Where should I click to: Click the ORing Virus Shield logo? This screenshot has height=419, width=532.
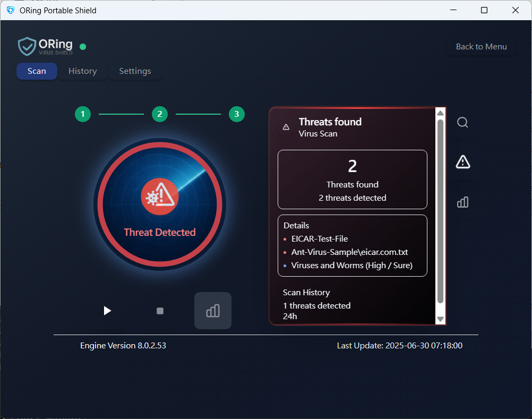46,47
